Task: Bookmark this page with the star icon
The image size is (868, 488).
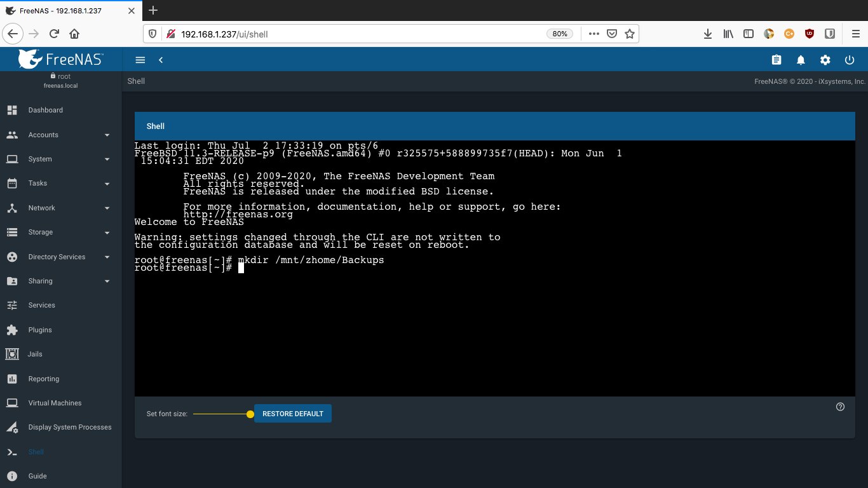Action: 630,34
